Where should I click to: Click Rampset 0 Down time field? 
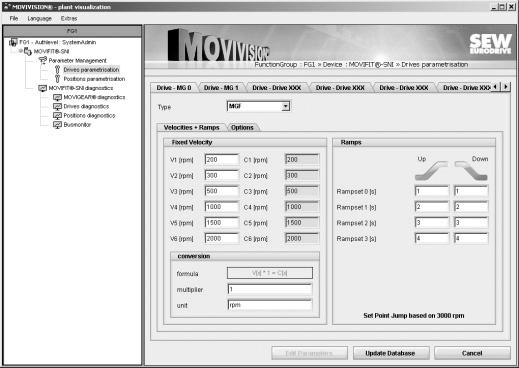471,191
